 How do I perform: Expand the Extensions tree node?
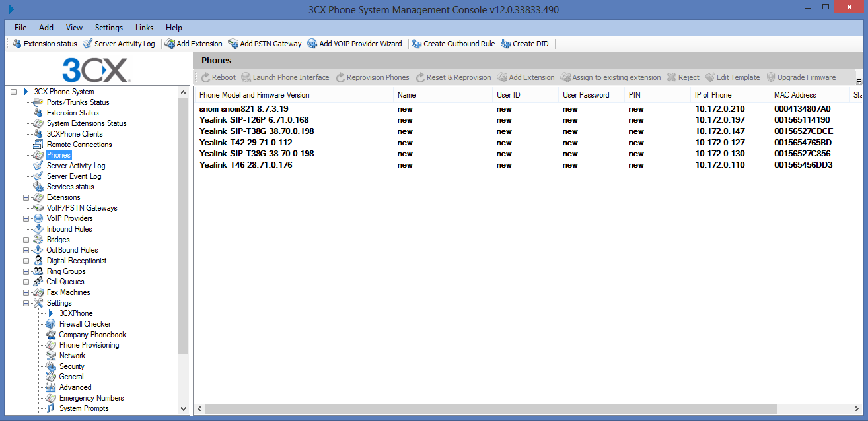coord(26,197)
